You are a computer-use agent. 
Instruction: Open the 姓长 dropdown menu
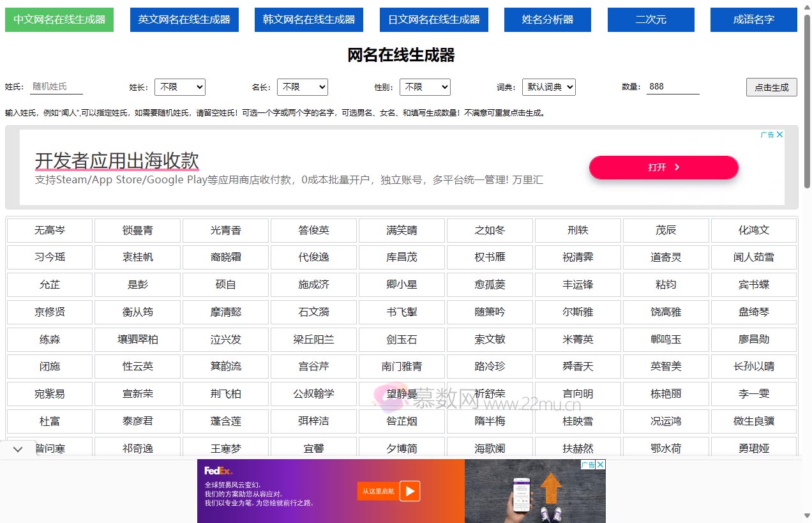tap(179, 87)
